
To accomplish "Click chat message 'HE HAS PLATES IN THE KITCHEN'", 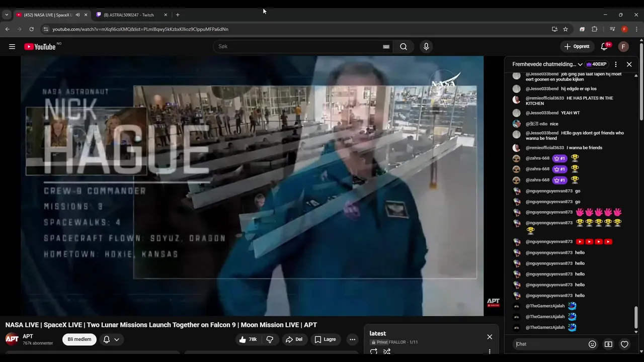I will pos(570,101).
